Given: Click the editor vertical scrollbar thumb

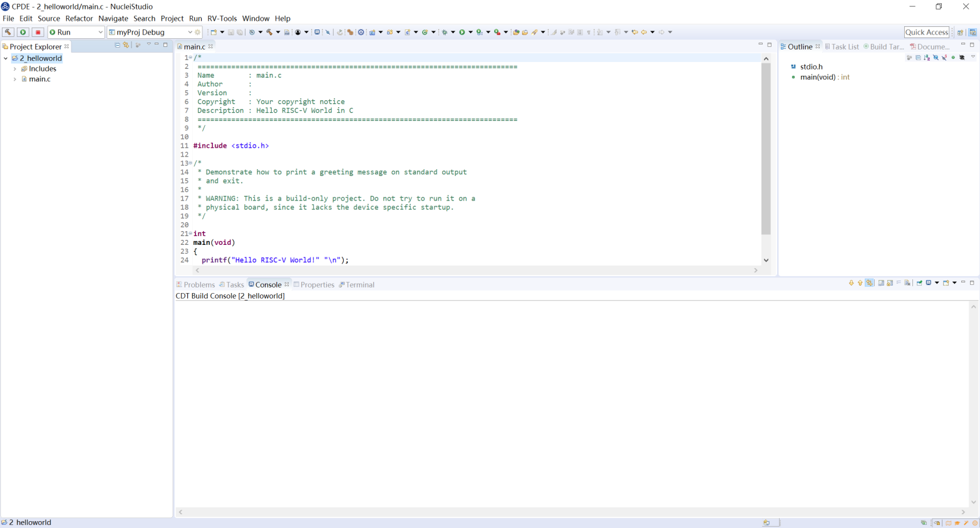Looking at the screenshot, I should click(x=766, y=149).
